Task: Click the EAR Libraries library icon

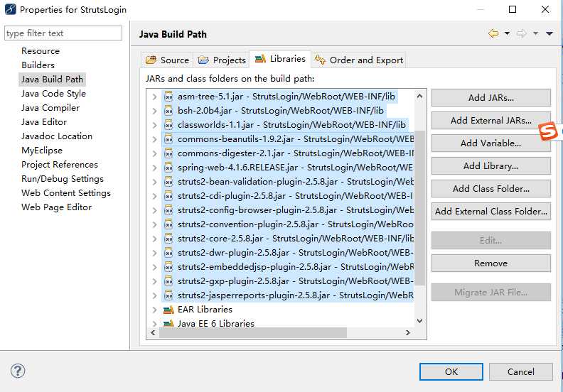Action: (168, 310)
